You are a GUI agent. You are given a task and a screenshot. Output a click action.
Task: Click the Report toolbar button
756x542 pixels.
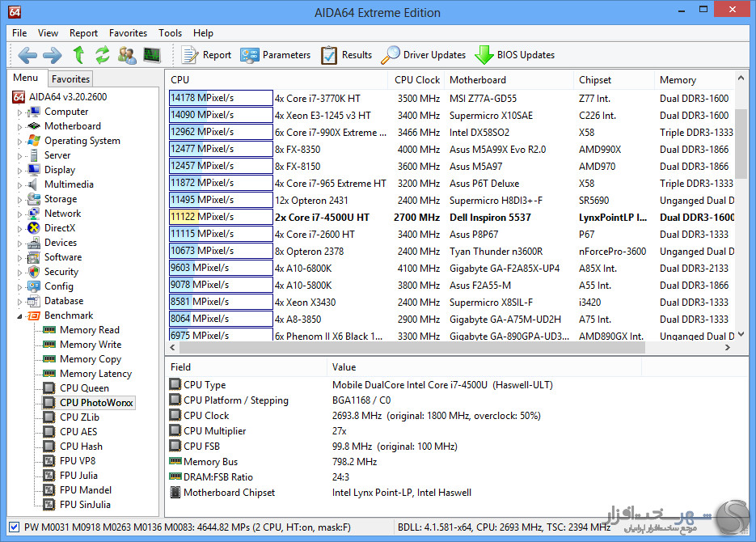pos(207,55)
